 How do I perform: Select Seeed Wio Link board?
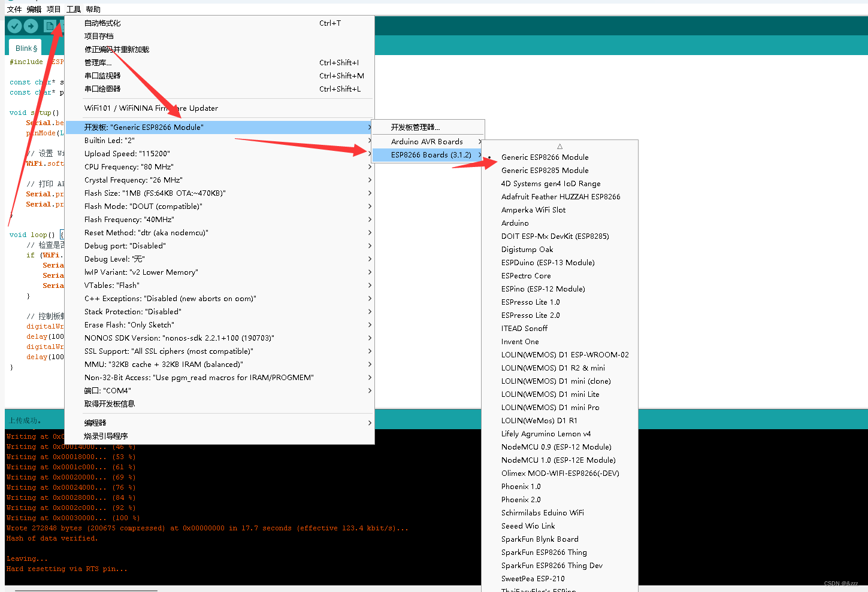[559, 526]
